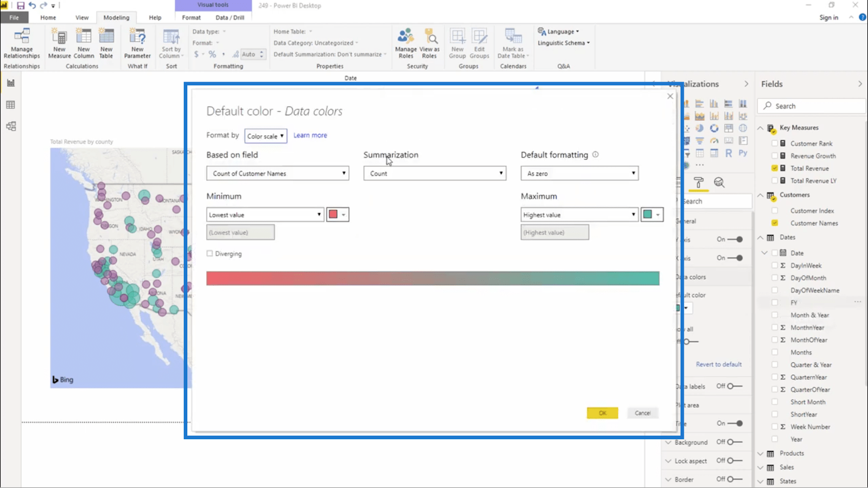868x488 pixels.
Task: Switch to the Home ribbon tab
Action: tap(48, 17)
